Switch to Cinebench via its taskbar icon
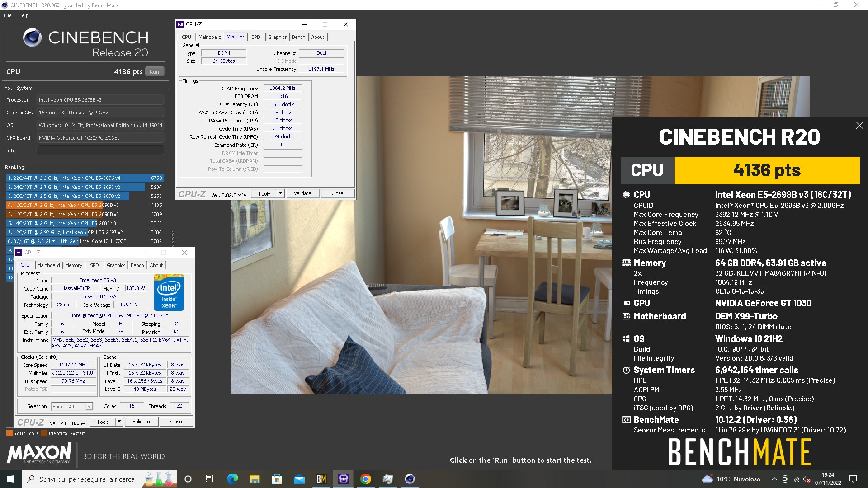 410,479
